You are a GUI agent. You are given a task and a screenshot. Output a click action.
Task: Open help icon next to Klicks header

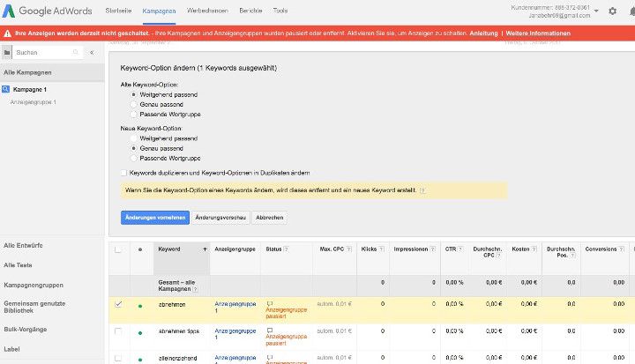pos(382,249)
